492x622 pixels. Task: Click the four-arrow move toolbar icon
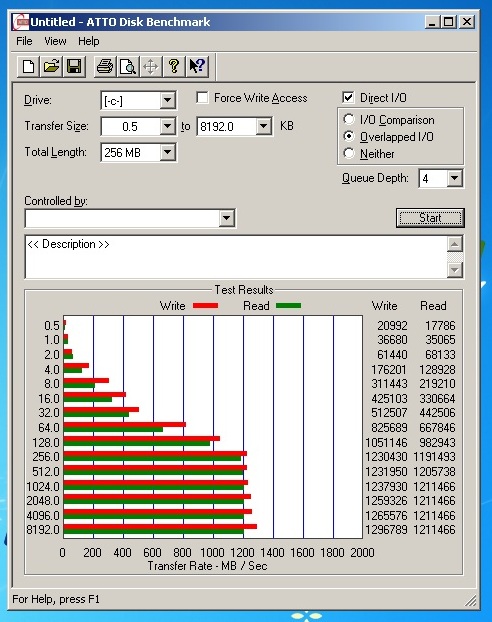pos(151,66)
